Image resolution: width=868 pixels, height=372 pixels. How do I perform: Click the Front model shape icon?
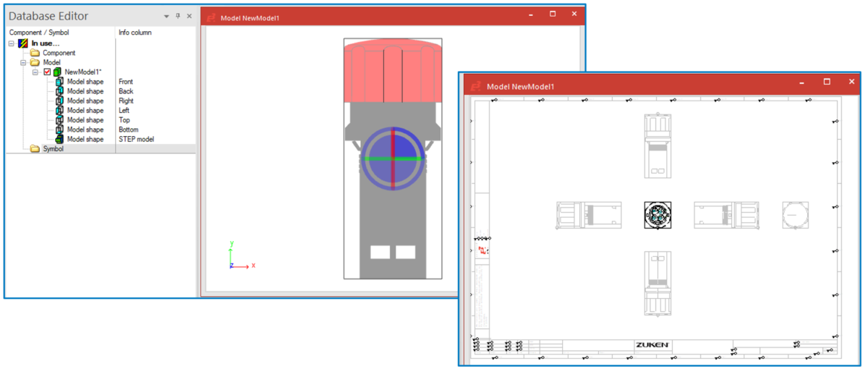59,82
